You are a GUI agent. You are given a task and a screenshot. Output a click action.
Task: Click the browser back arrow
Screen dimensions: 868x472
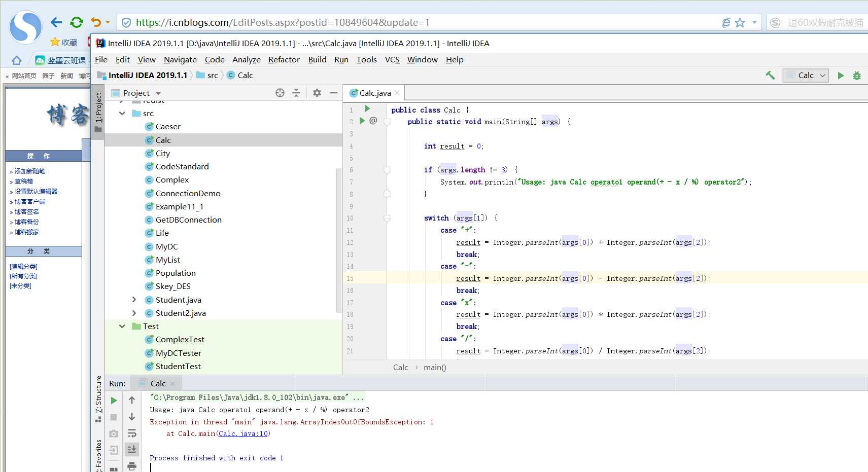[x=56, y=22]
